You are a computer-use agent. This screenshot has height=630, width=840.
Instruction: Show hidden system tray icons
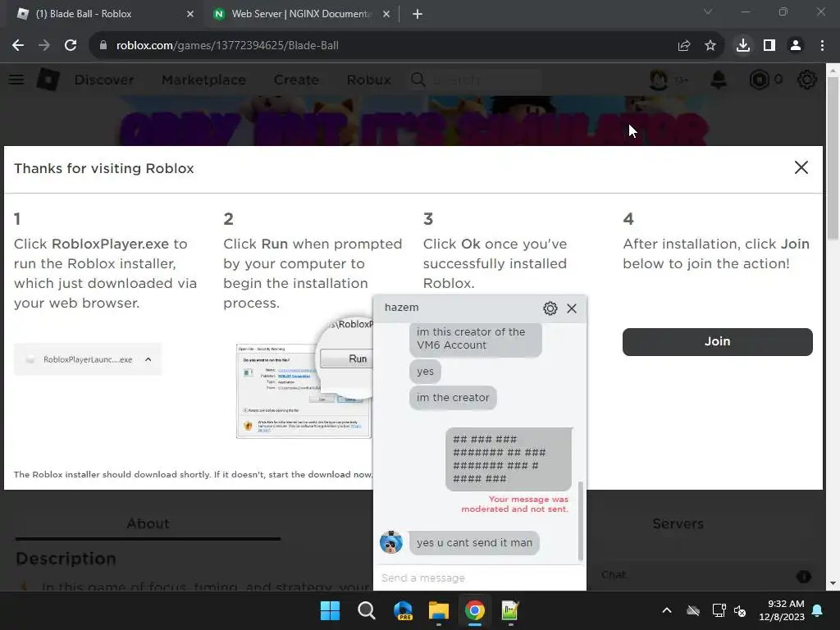(x=666, y=610)
